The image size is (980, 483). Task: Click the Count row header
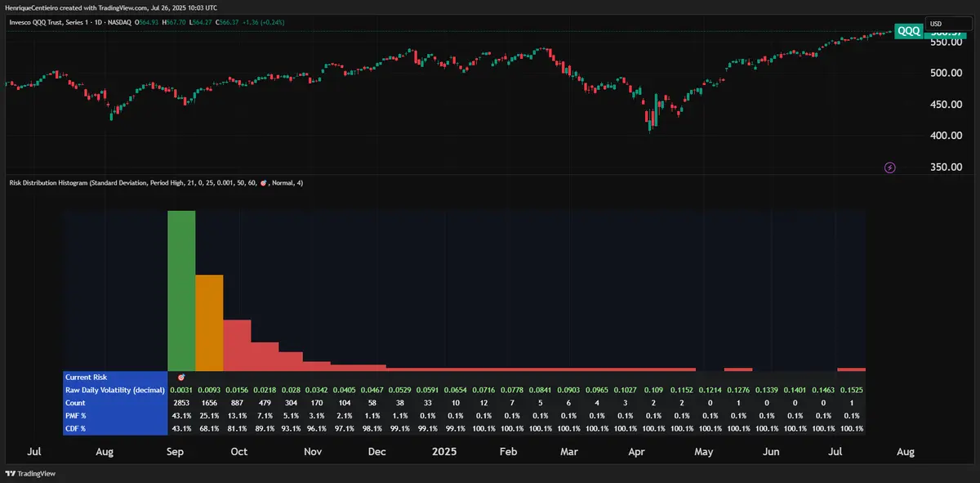[x=114, y=404]
